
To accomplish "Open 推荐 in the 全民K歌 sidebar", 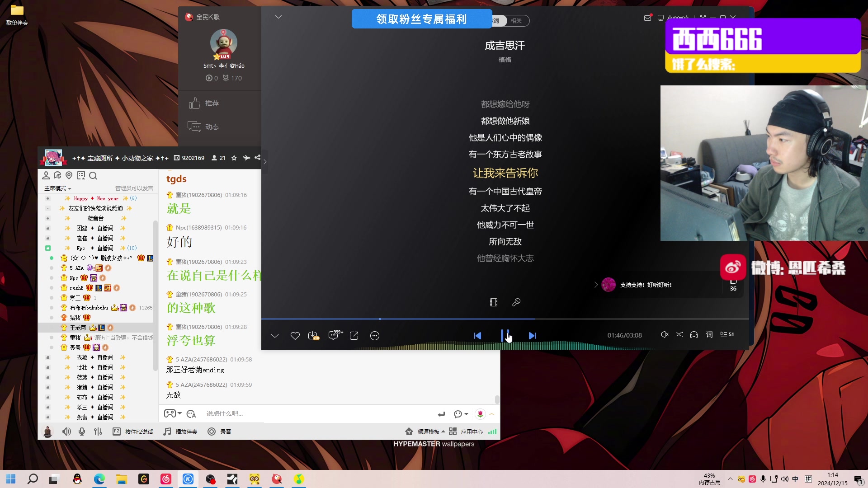I will point(204,103).
